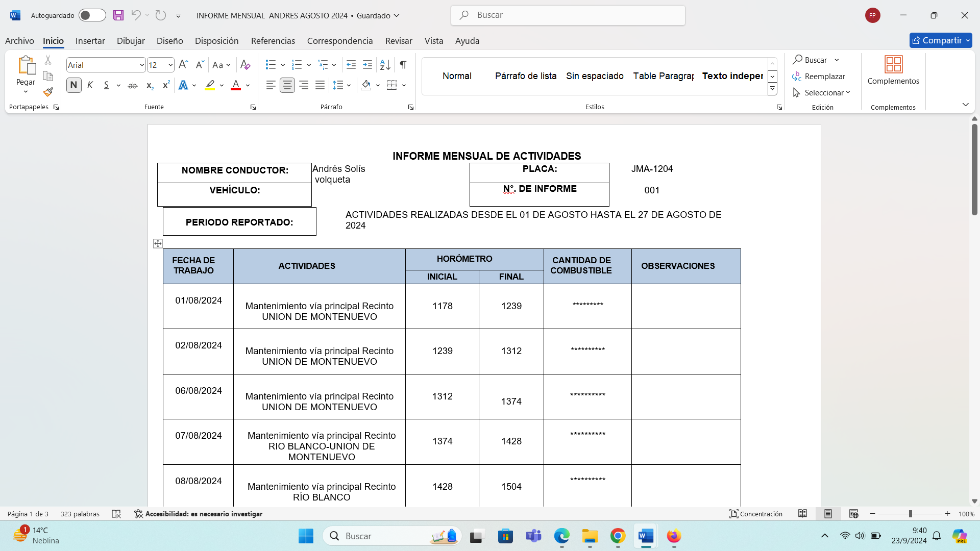Viewport: 980px width, 551px height.
Task: Click the Save floppy disk icon
Action: click(x=118, y=15)
